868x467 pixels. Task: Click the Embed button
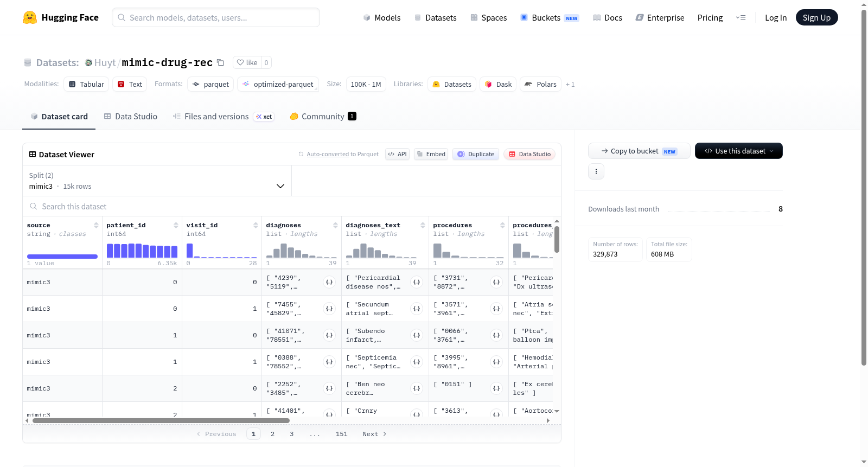(x=431, y=154)
